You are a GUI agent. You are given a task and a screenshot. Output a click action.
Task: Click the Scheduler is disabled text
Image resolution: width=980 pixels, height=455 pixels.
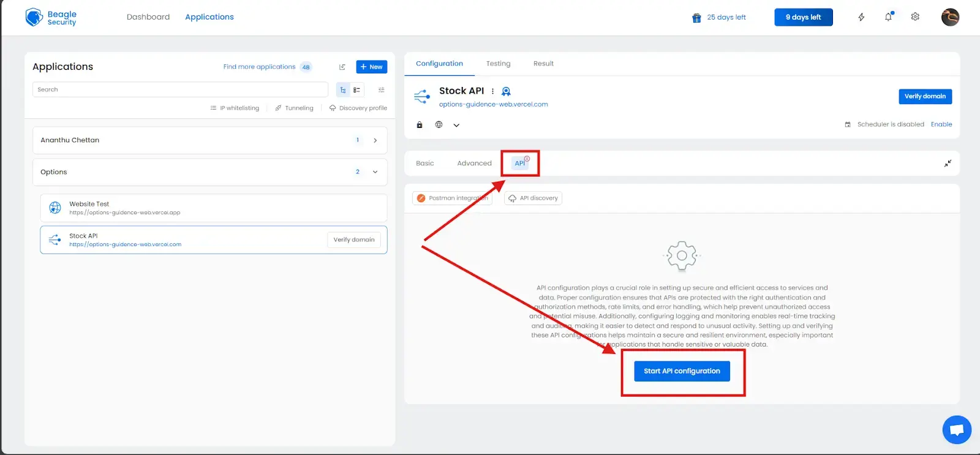click(x=891, y=124)
